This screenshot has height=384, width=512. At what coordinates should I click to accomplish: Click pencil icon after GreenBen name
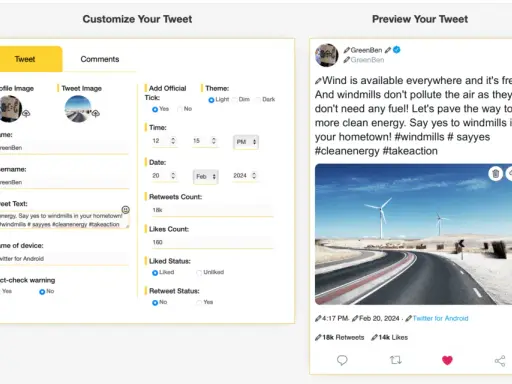click(x=388, y=50)
